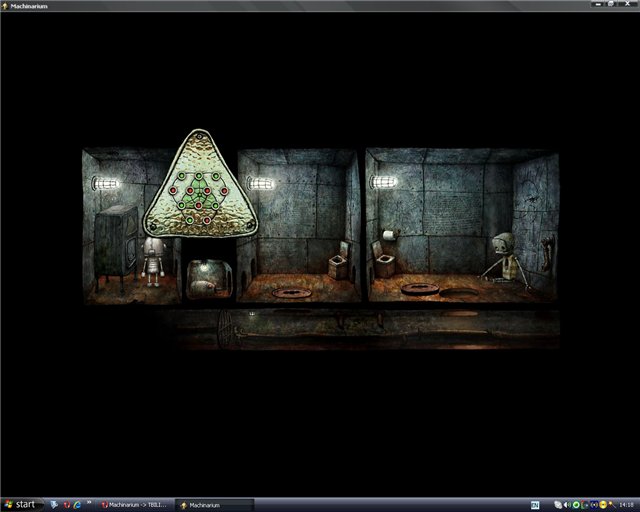Click the toilet paper roll on the wall

(x=390, y=235)
